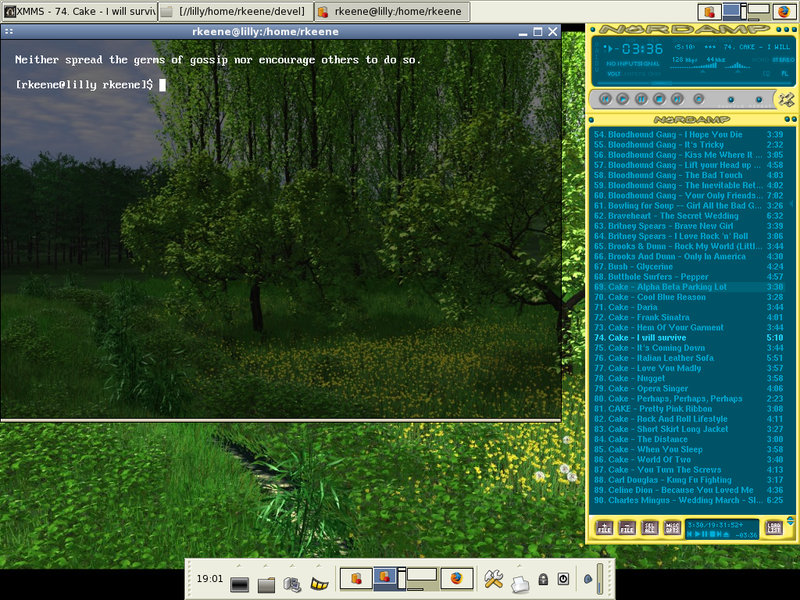
Task: Select 'Cake - The Distance' playlist entry
Action: 688,439
